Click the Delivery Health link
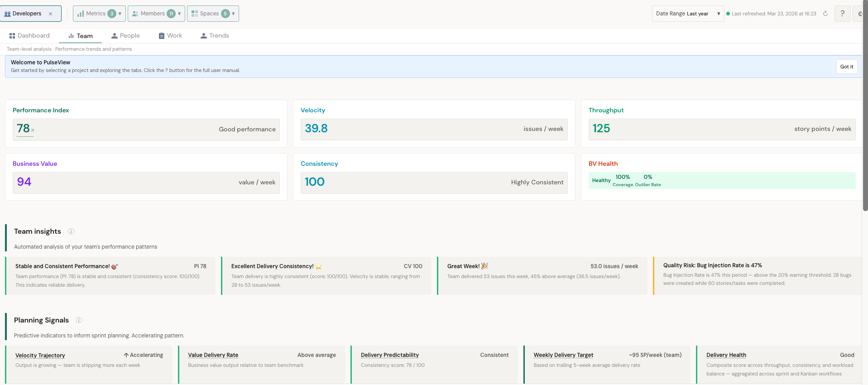Screen dimensions: 868x385 click(726, 355)
